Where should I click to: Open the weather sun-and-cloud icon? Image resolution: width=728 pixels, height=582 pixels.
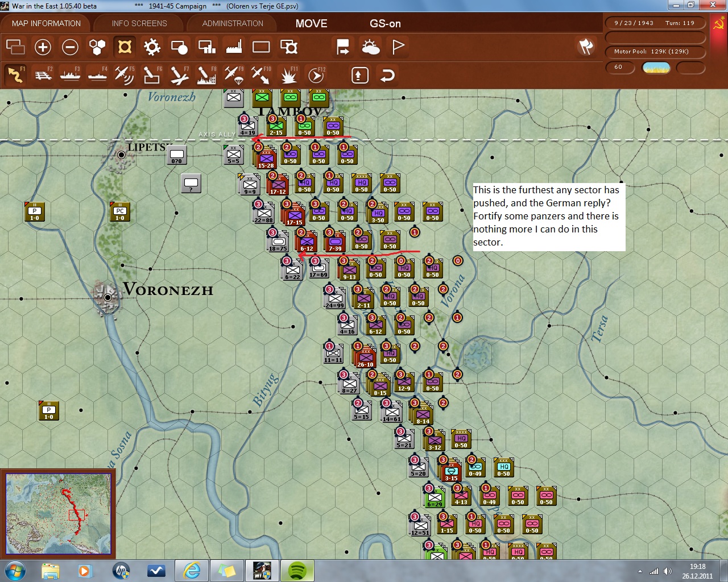click(370, 47)
